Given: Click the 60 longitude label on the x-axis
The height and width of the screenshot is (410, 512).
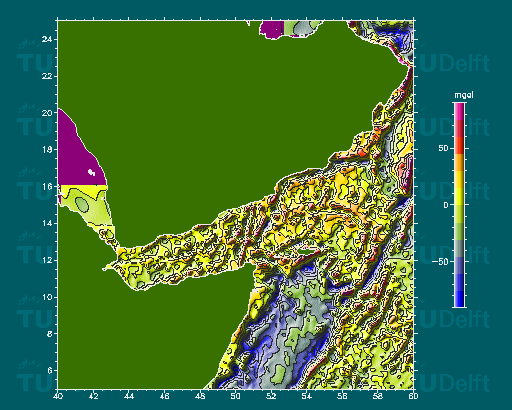Looking at the screenshot, I should 413,396.
